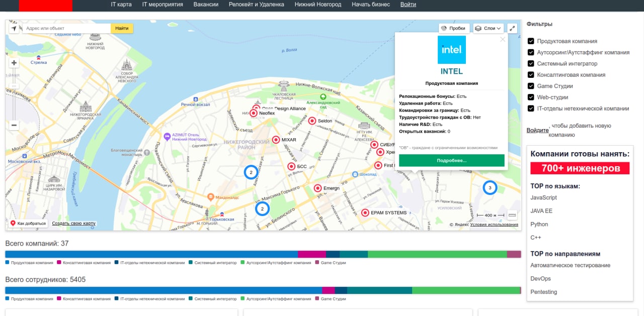Viewport: 644px width, 316px height.
Task: Select the EPAM SYSTEMS map marker
Action: [365, 213]
